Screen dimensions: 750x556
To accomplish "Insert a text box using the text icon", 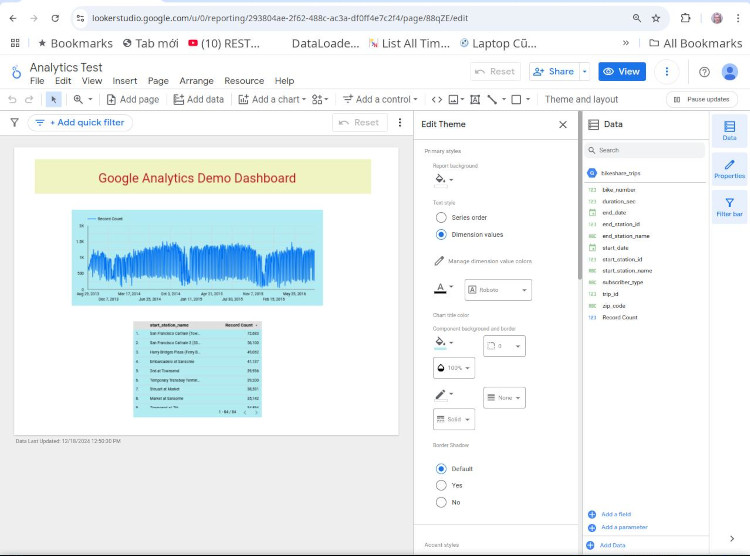I will (x=475, y=100).
